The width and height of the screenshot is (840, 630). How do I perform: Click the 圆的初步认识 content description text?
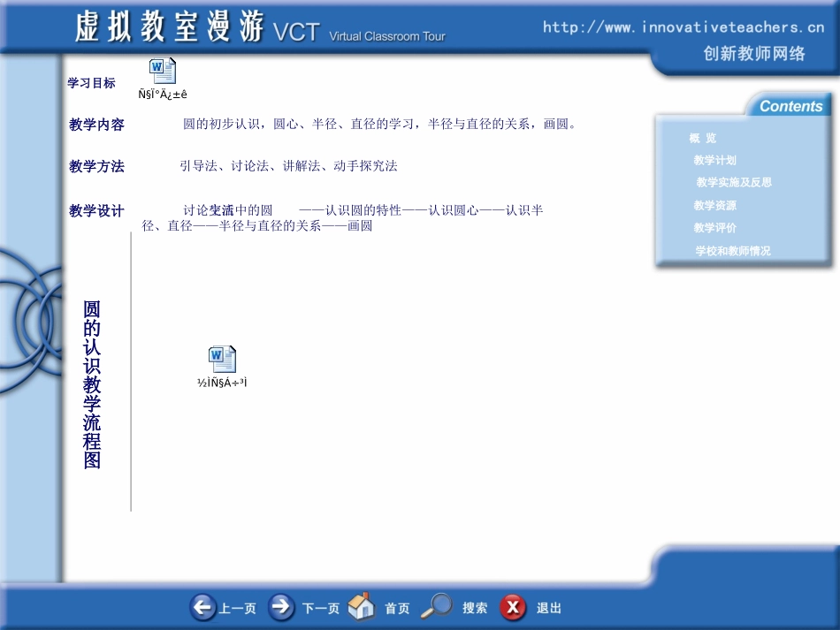click(x=380, y=125)
